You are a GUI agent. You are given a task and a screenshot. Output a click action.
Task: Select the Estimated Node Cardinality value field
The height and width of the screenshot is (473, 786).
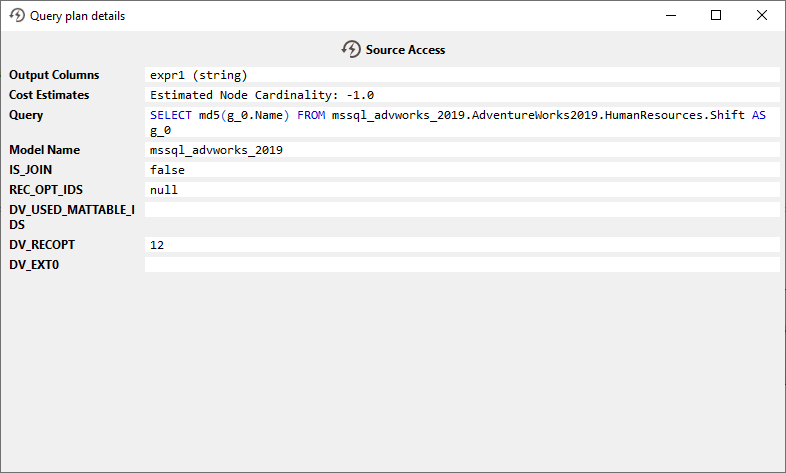coord(461,95)
